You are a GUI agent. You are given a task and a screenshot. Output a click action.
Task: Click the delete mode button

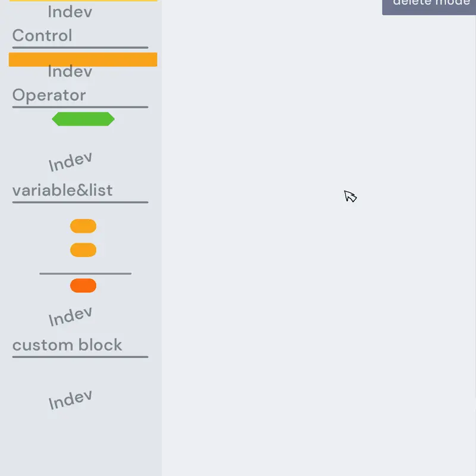tap(428, 6)
